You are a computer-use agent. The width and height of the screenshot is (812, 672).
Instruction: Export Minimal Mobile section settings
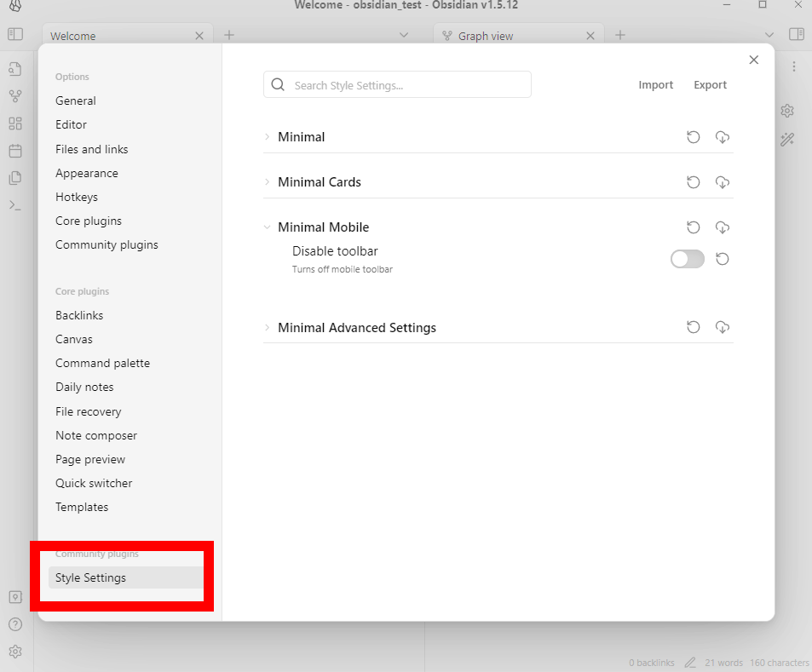722,227
